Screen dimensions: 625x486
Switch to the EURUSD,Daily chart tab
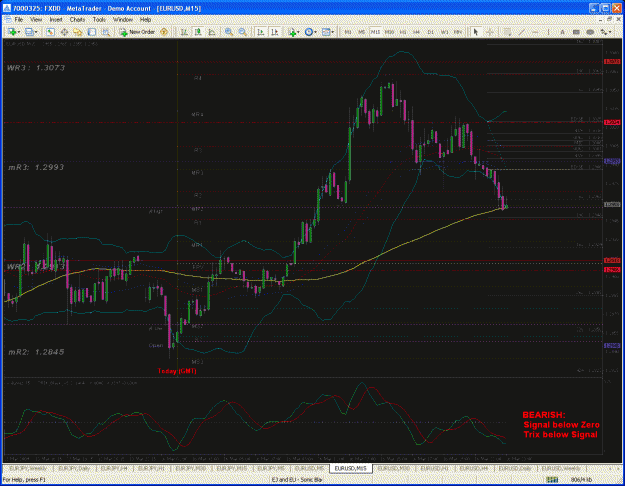click(515, 468)
